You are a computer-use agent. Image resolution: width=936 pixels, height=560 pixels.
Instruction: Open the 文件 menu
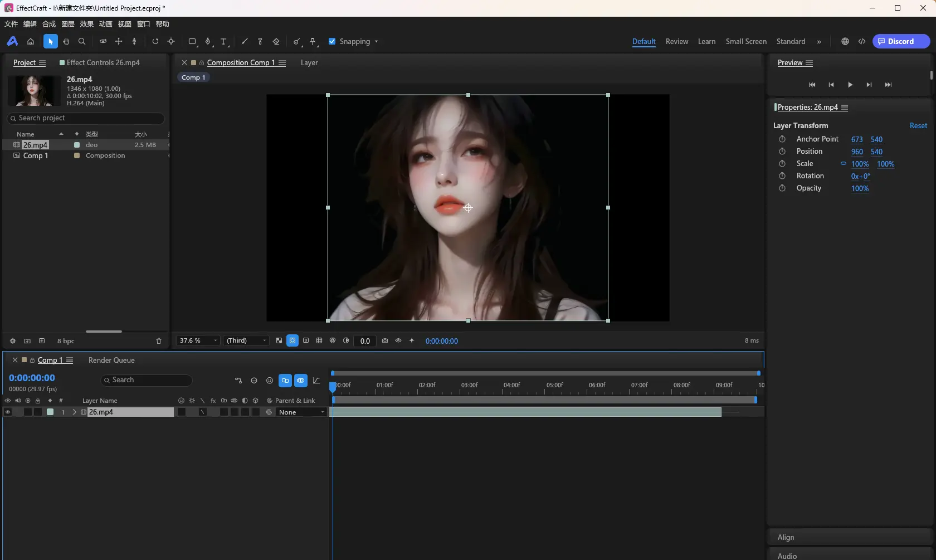(x=11, y=24)
